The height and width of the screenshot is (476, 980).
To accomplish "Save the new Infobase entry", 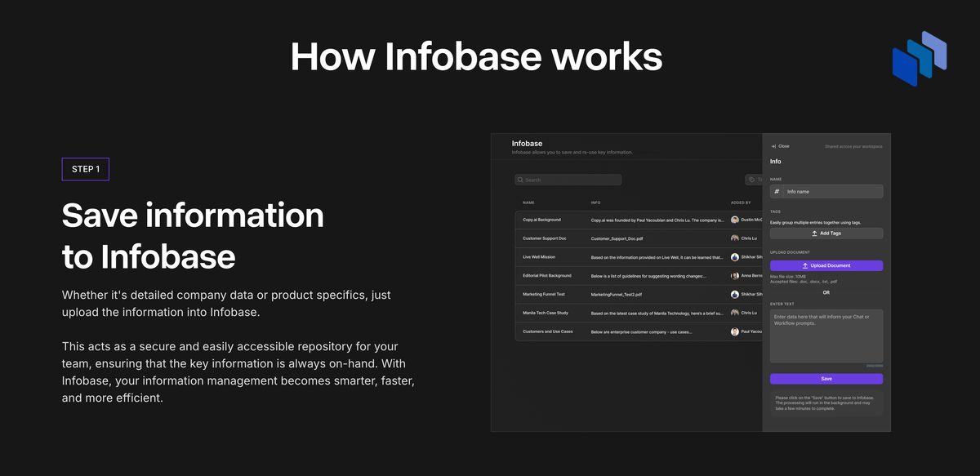I will [x=826, y=379].
